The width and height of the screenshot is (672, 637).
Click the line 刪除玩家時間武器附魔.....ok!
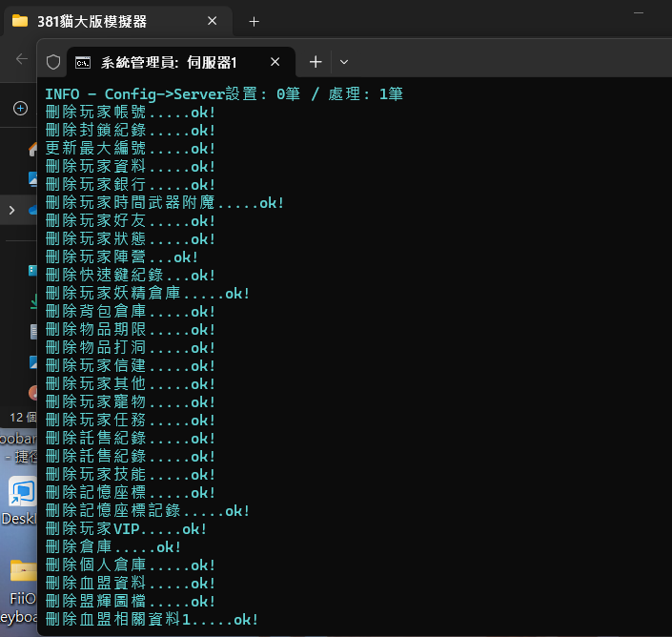click(x=165, y=203)
